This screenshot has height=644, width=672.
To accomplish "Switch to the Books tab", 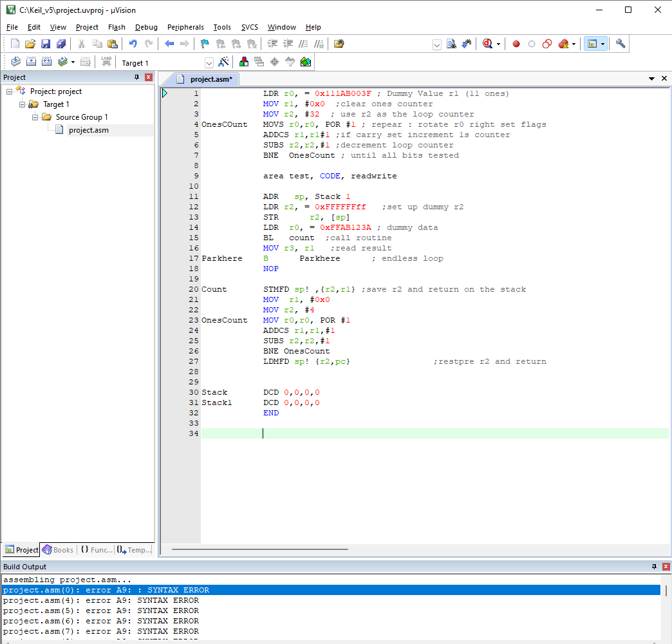I will 58,549.
